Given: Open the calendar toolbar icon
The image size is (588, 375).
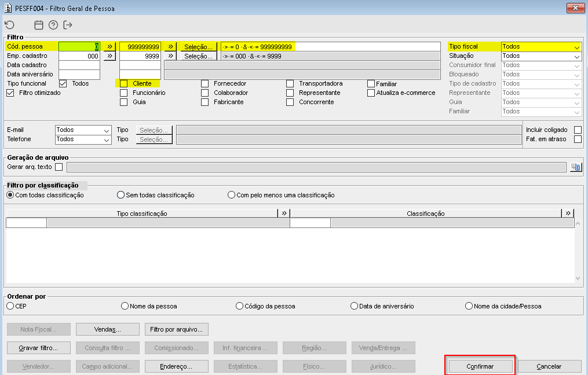Looking at the screenshot, I should click(39, 25).
